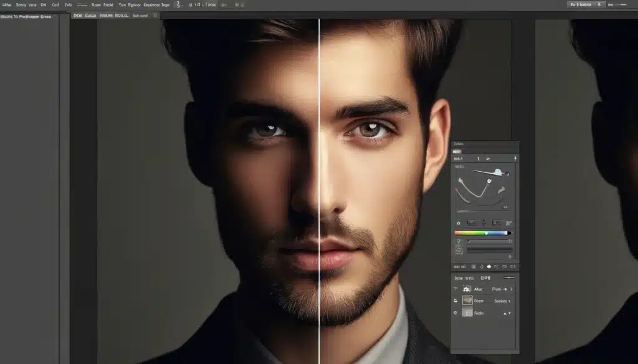The height and width of the screenshot is (364, 638).
Task: Switch to the 'BOILG.' tab
Action: pyautogui.click(x=121, y=16)
